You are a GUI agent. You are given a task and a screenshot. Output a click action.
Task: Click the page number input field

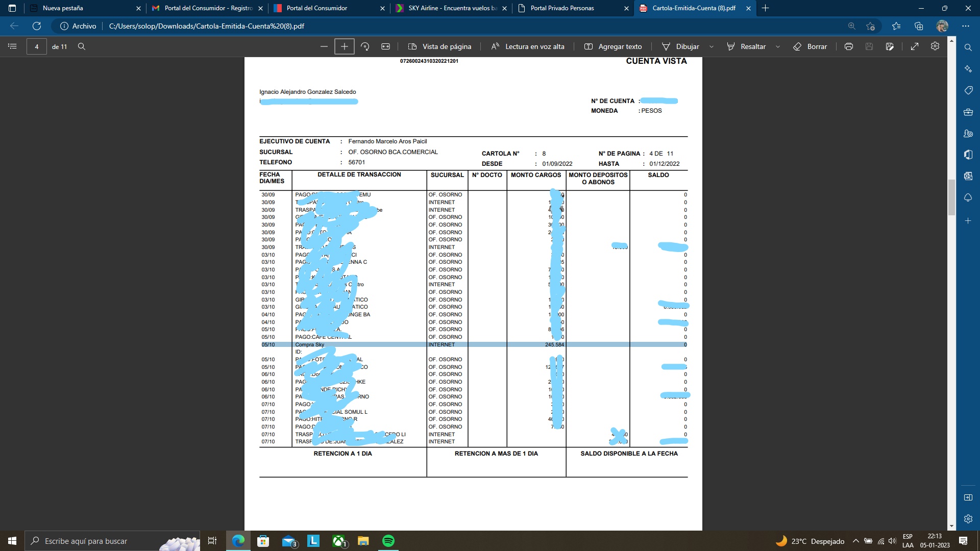pyautogui.click(x=37, y=46)
